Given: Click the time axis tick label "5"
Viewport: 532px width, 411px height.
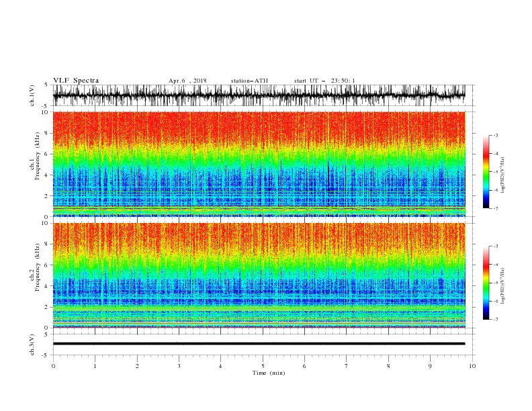Looking at the screenshot, I should click(x=263, y=366).
